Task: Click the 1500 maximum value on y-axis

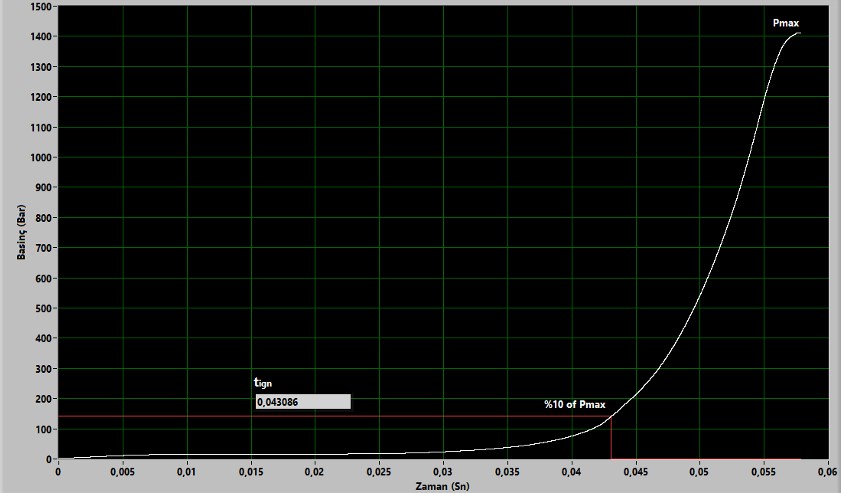Action: click(x=41, y=7)
